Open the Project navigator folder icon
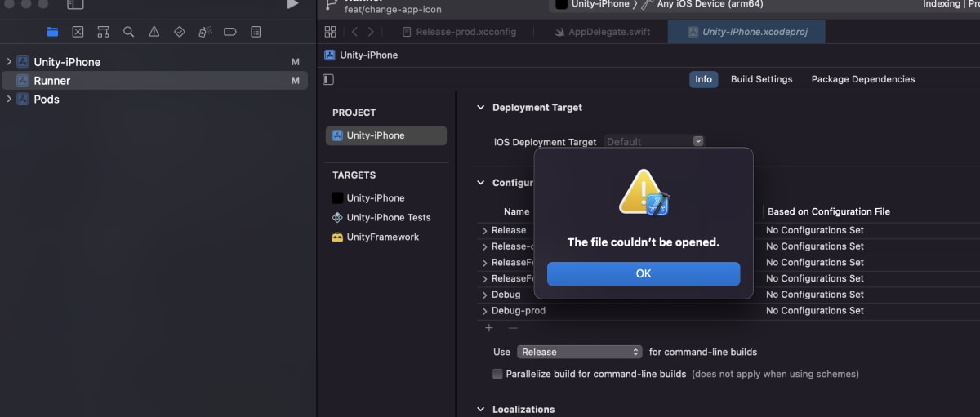 point(52,32)
